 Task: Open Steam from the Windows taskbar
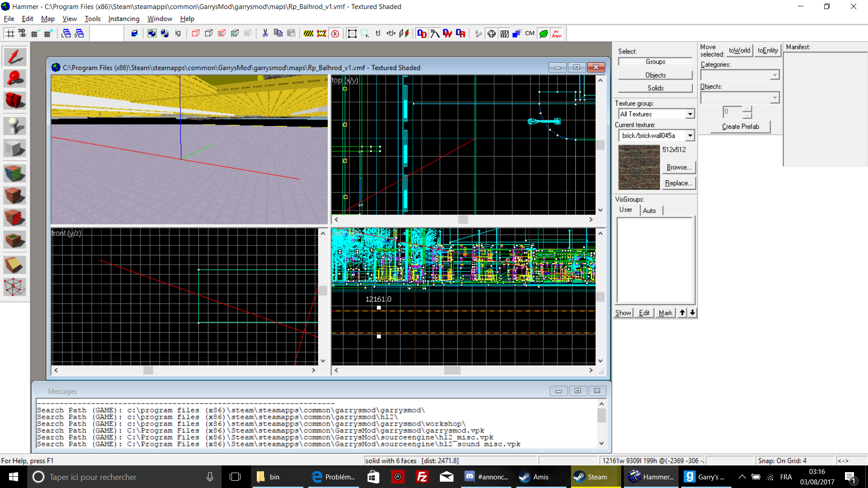(597, 477)
